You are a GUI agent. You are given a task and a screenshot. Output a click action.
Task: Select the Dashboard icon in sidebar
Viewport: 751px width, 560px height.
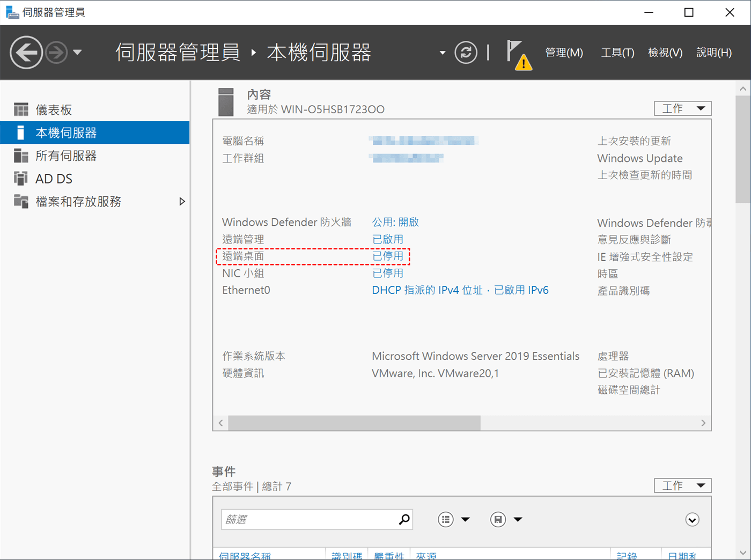(21, 110)
